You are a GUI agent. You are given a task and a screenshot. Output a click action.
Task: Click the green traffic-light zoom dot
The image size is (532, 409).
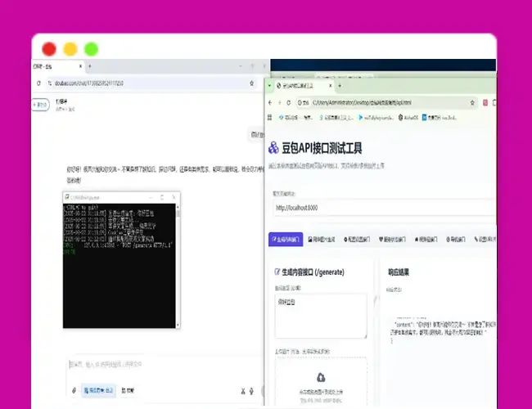92,49
